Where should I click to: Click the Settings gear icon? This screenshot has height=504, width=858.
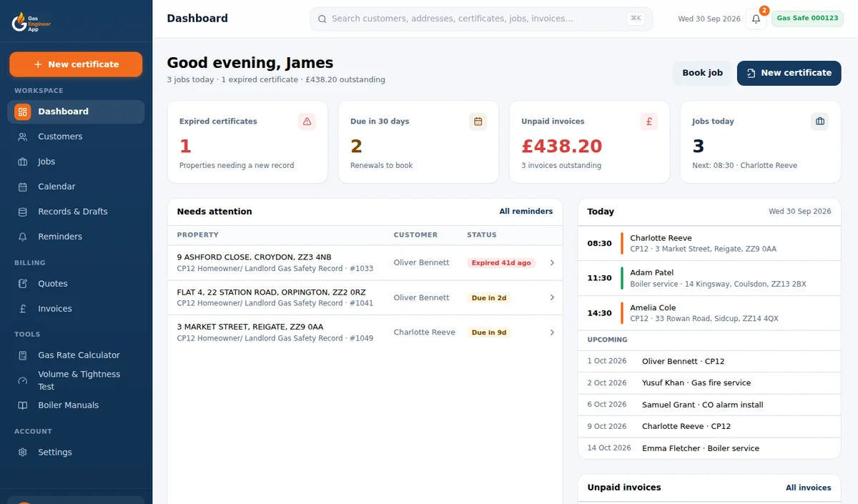(23, 453)
